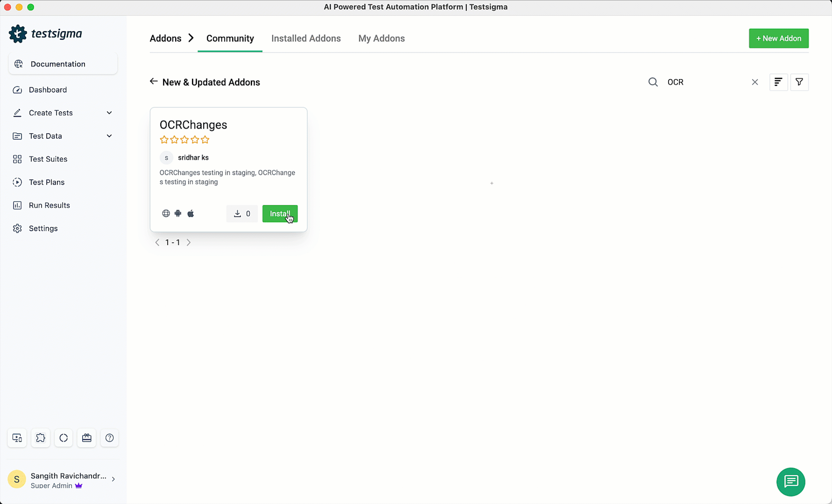Expand the user profile chevron
The height and width of the screenshot is (504, 832).
tap(113, 479)
